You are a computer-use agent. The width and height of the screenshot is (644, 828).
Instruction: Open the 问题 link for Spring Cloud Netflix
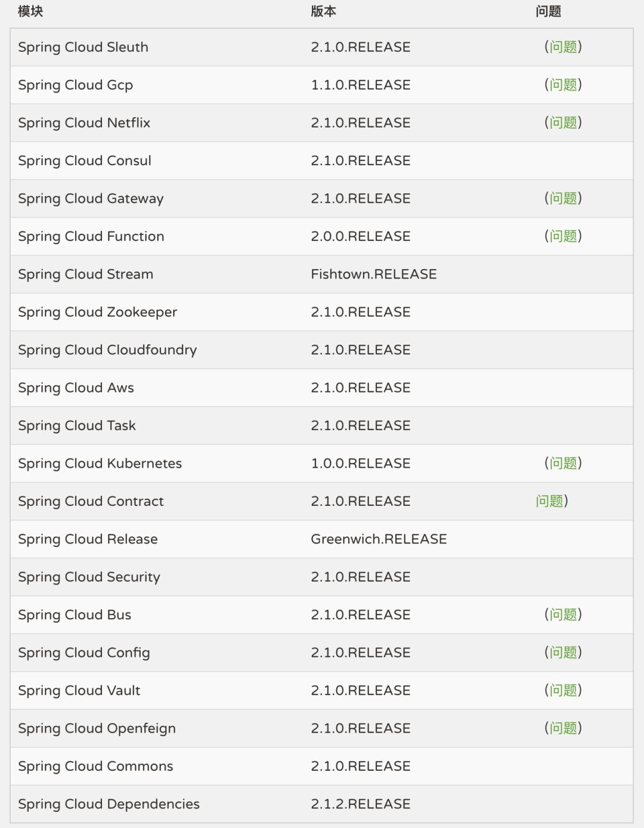(563, 123)
